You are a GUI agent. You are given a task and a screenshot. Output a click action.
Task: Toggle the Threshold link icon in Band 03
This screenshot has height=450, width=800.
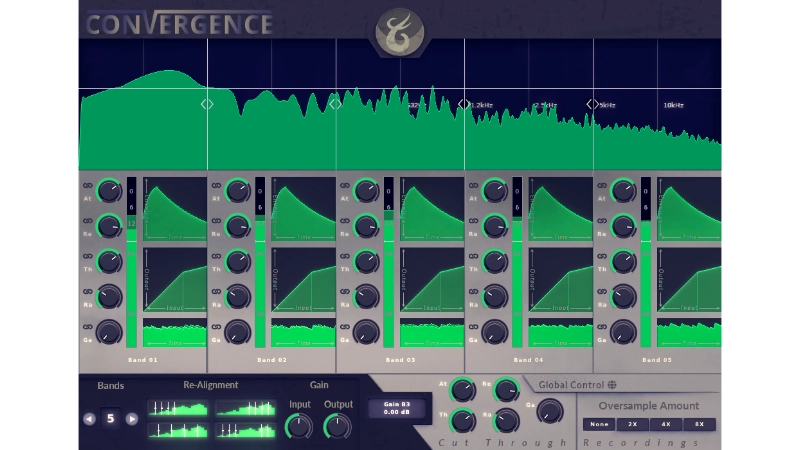[x=345, y=256]
